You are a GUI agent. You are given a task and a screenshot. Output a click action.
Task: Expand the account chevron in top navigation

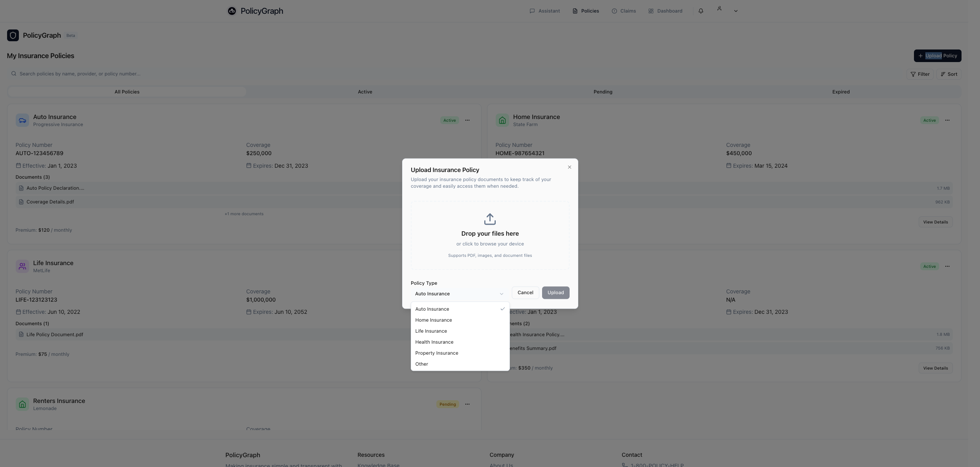tap(735, 11)
